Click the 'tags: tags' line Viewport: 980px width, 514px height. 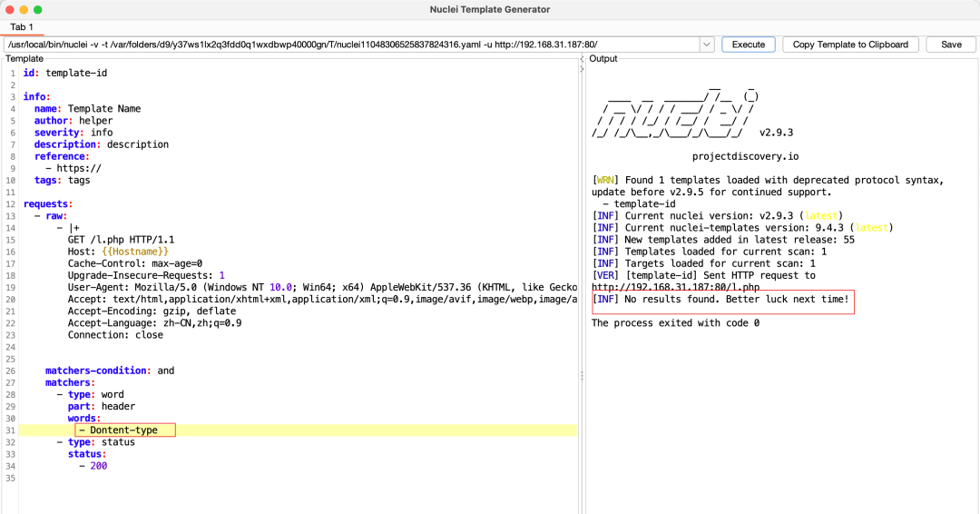62,180
